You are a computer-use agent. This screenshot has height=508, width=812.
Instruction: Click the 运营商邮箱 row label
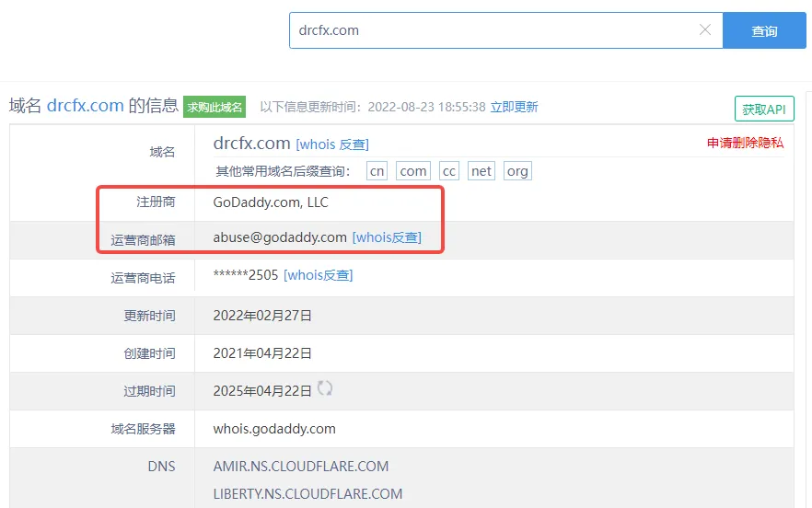click(x=143, y=240)
